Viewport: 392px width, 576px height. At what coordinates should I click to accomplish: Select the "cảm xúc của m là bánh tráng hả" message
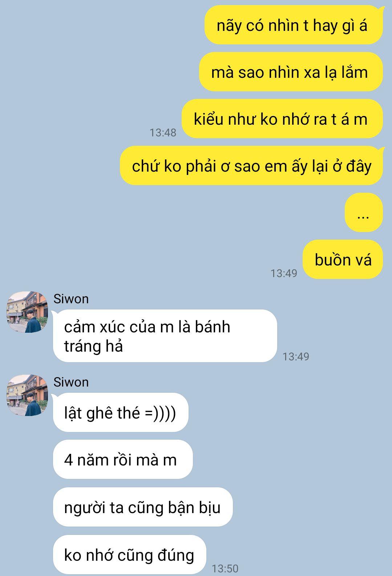click(165, 336)
